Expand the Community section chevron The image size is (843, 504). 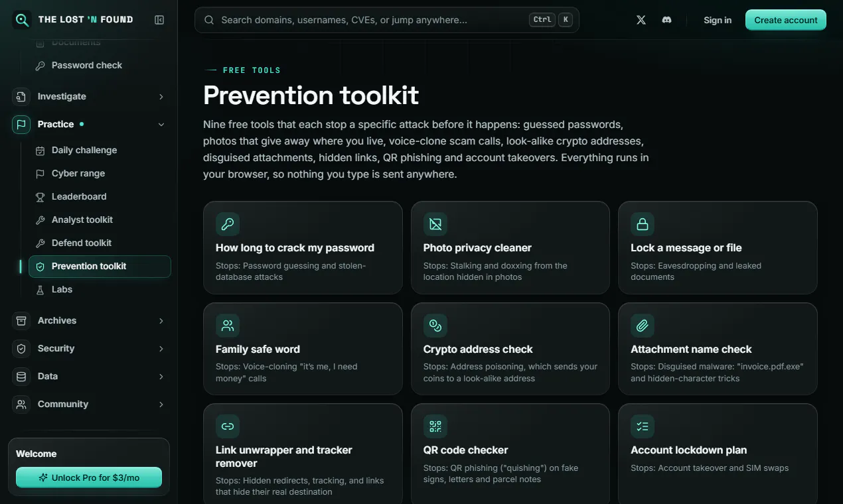(x=161, y=405)
